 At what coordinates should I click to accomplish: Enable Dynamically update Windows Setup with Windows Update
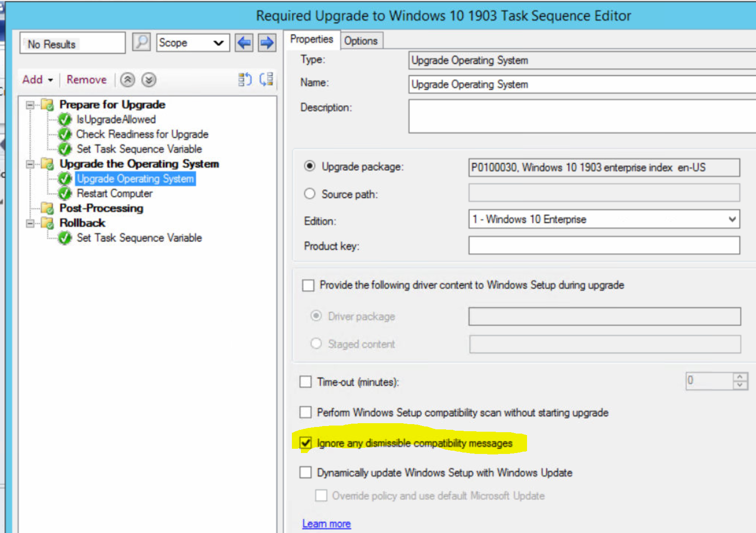point(306,472)
